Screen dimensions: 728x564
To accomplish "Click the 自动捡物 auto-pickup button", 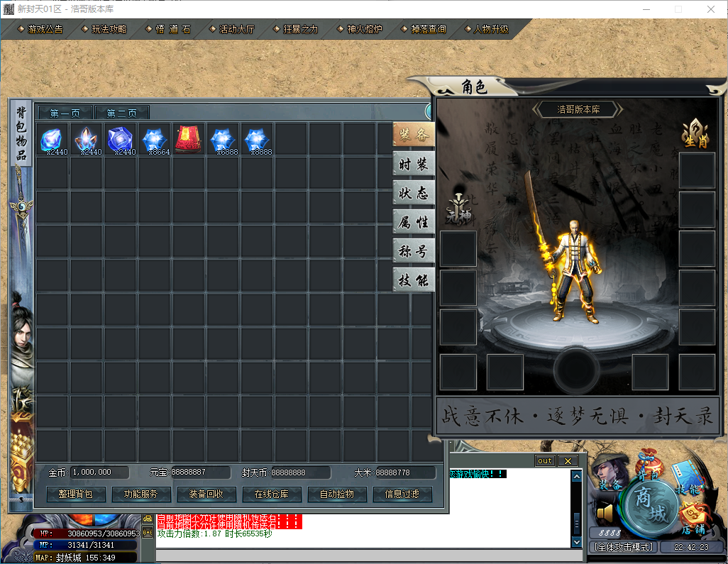I will pos(337,494).
